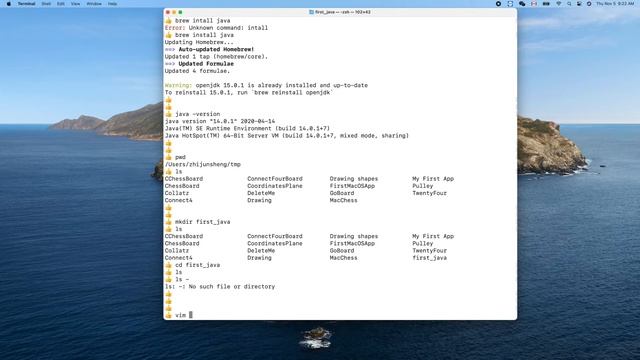Viewport: 640px width, 360px height.
Task: Click thumbs-up prompt emoji before 'brew intall java'
Action: point(169,20)
